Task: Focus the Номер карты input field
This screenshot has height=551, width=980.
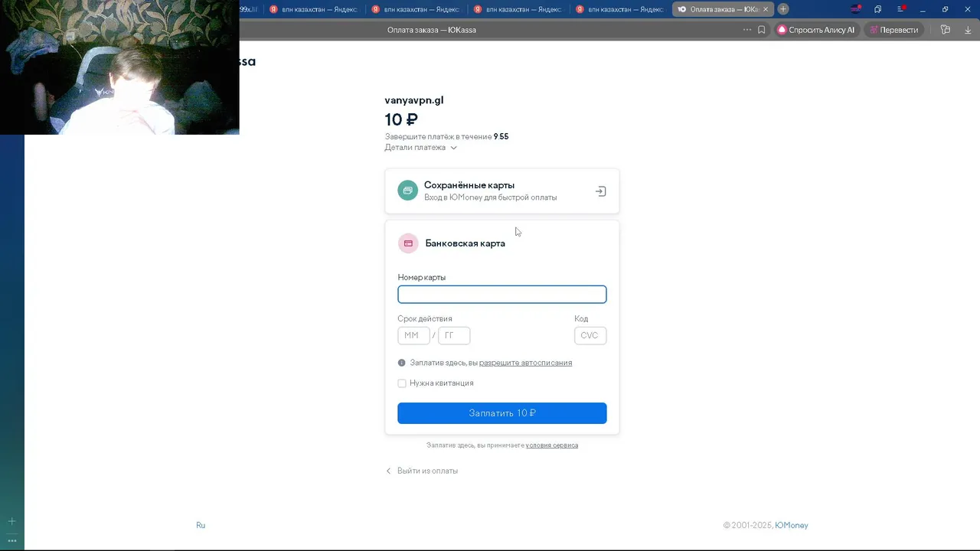Action: [x=501, y=295]
